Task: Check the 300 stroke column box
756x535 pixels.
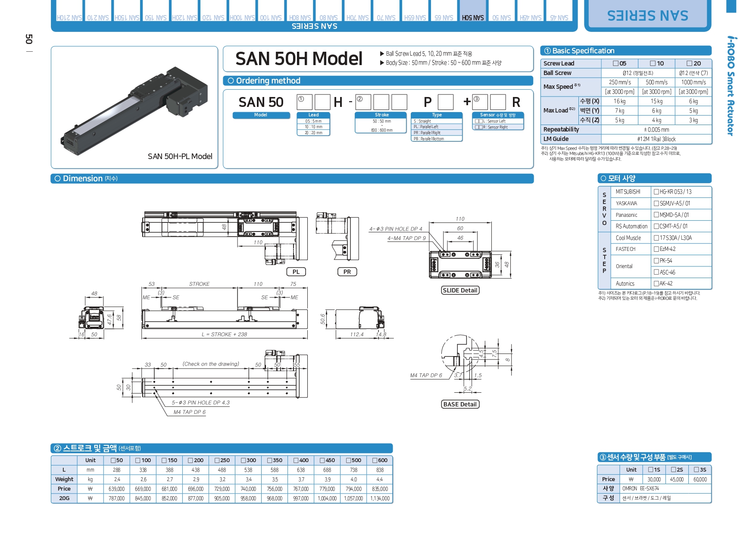Action: (x=244, y=460)
